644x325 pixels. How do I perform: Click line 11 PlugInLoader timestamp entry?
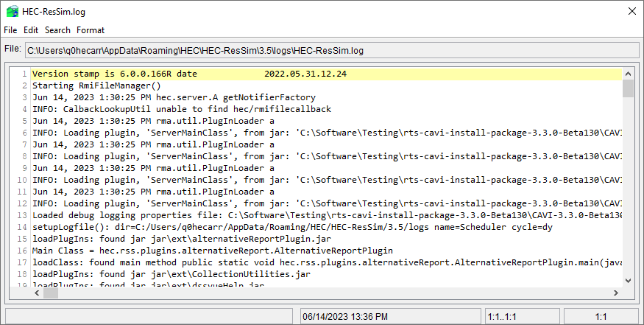point(153,192)
